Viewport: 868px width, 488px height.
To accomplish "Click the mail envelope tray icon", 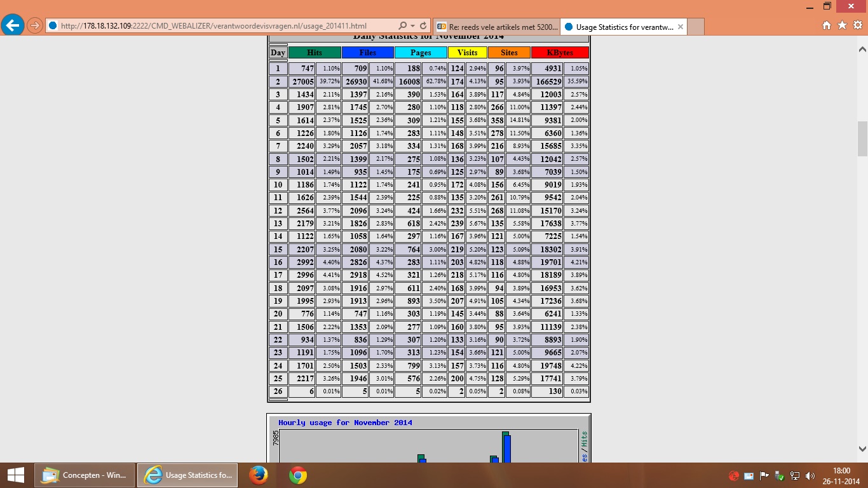I will (x=749, y=475).
